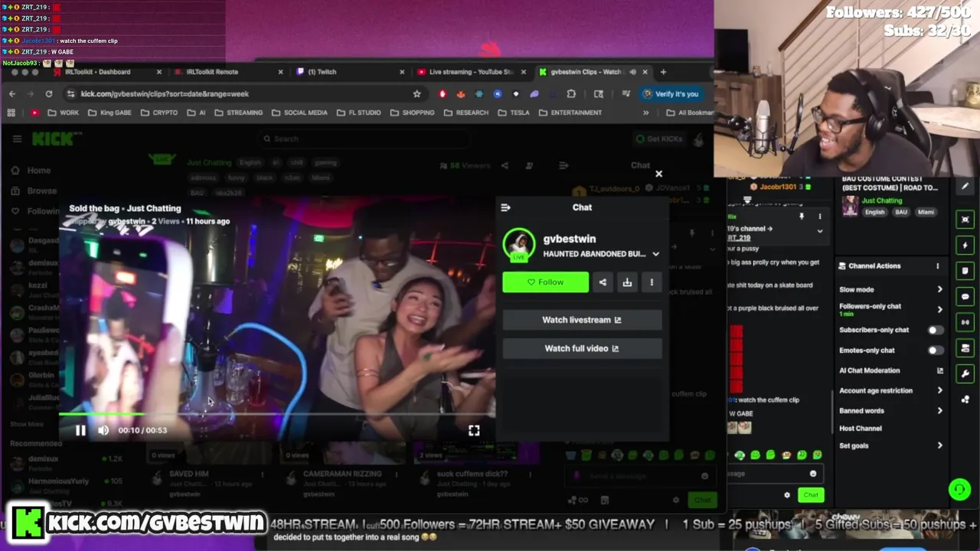Open dashboard sidebar chat bubble icon
Image resolution: width=980 pixels, height=551 pixels.
click(x=965, y=297)
